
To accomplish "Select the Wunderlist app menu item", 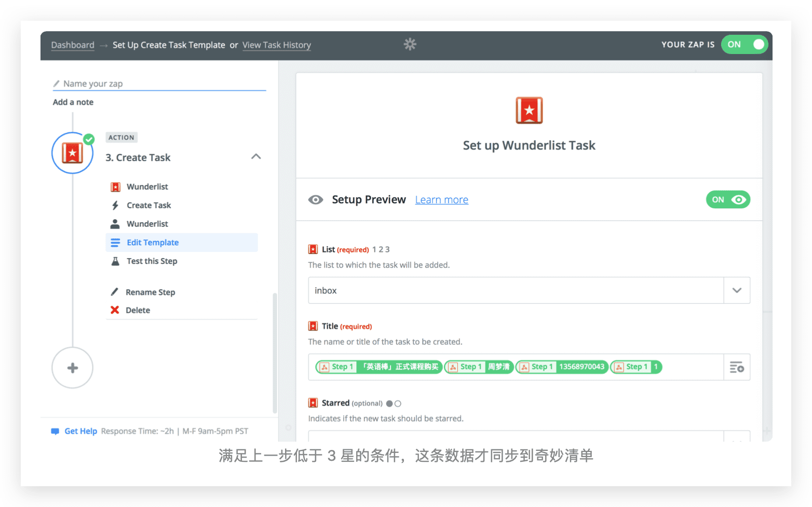I will (x=147, y=186).
